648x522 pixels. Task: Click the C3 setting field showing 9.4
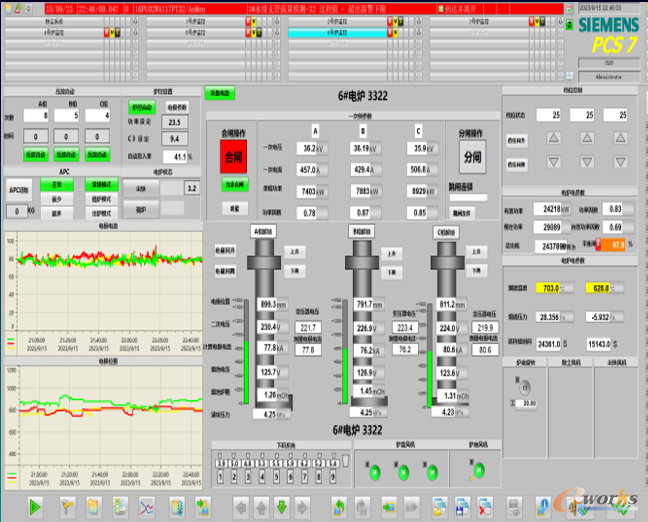175,139
